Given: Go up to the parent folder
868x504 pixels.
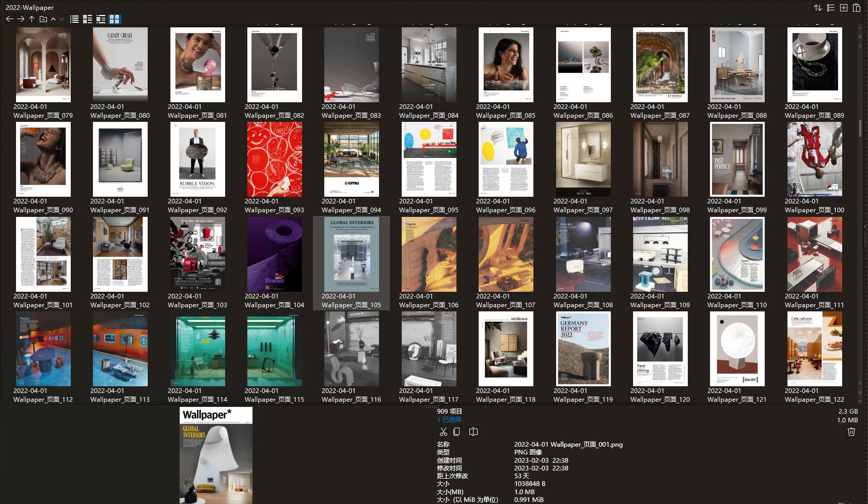Looking at the screenshot, I should 31,19.
